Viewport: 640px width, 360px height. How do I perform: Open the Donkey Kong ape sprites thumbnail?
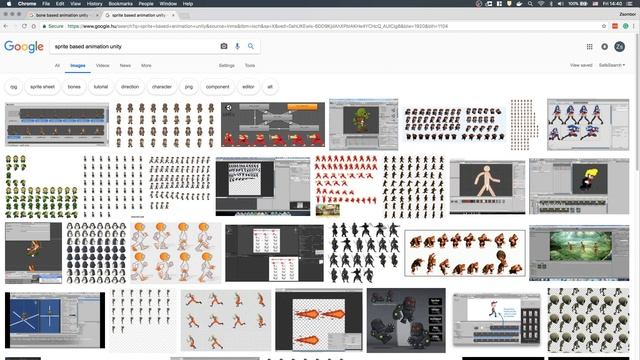coord(465,253)
